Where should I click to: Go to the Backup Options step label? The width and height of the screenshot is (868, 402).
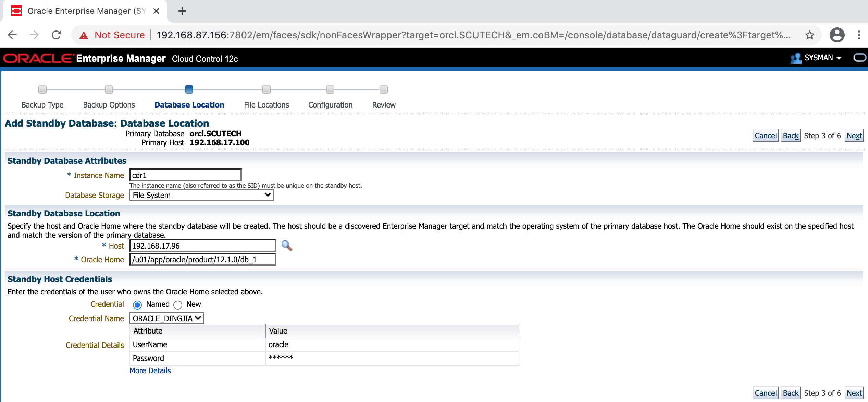pyautogui.click(x=109, y=105)
